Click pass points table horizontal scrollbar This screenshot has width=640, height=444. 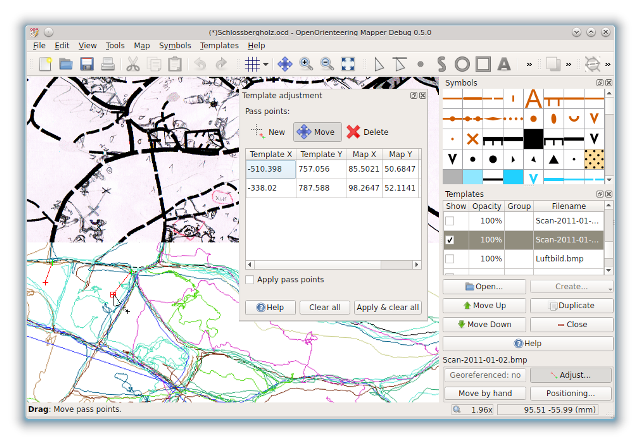click(x=333, y=265)
